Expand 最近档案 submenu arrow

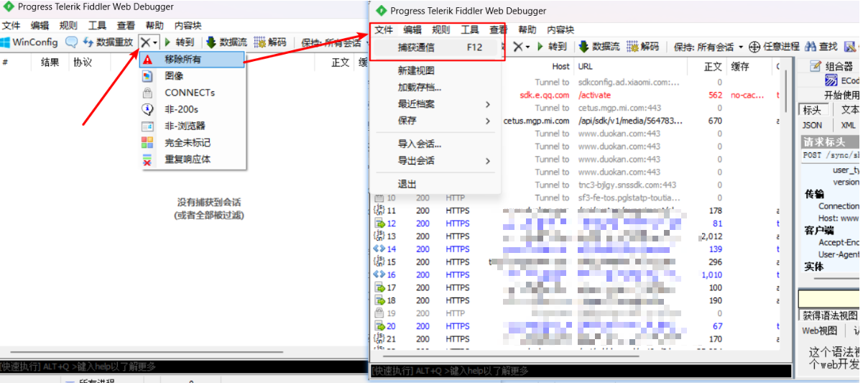[x=488, y=104]
